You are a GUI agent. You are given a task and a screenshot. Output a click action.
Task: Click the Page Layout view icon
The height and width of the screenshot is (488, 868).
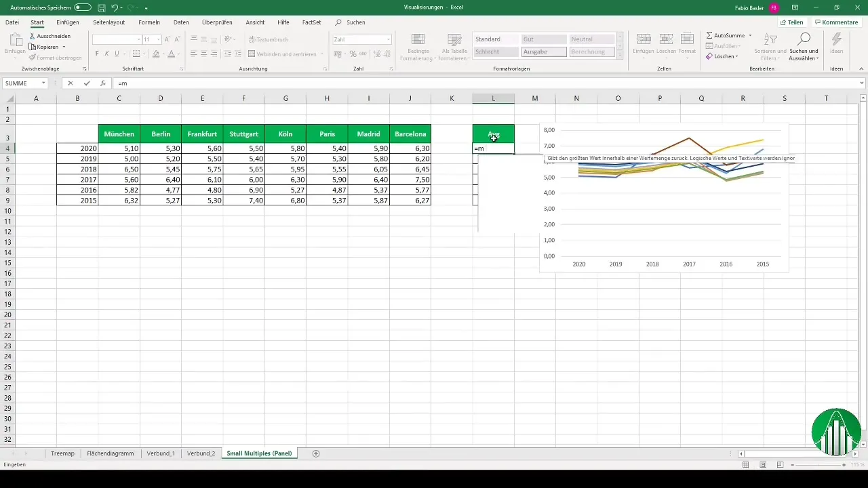[764, 464]
